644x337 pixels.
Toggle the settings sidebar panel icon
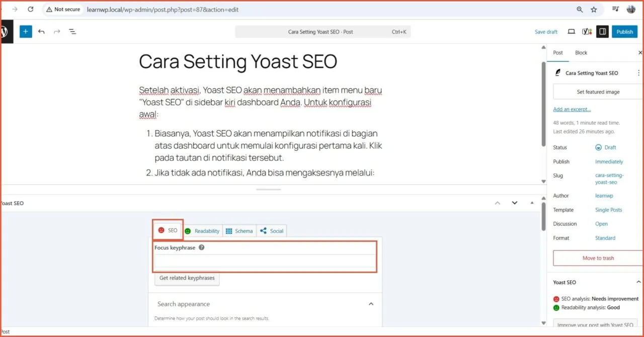coord(602,31)
